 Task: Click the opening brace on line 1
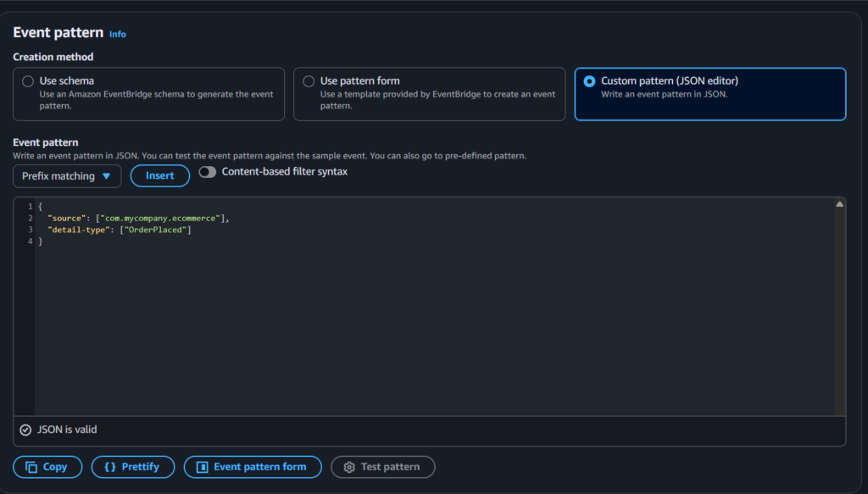41,207
